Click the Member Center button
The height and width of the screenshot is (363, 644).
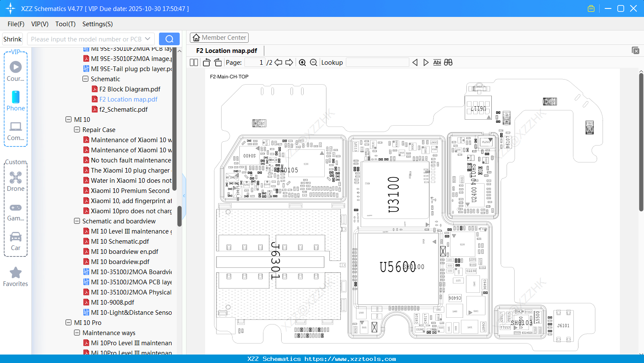(x=219, y=37)
